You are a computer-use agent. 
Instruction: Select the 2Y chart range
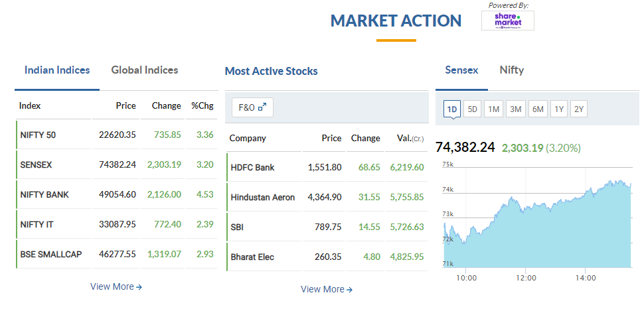point(579,109)
